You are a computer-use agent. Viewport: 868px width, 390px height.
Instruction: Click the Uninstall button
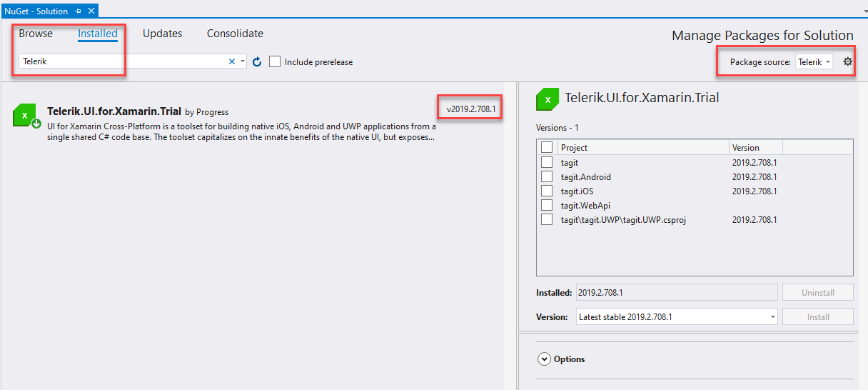pos(817,292)
